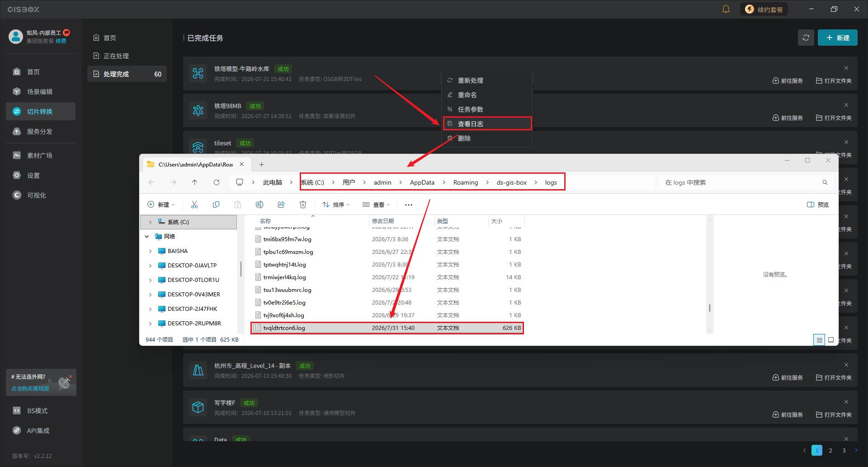Select 删除 in the context menu
The image size is (868, 467).
click(x=487, y=138)
